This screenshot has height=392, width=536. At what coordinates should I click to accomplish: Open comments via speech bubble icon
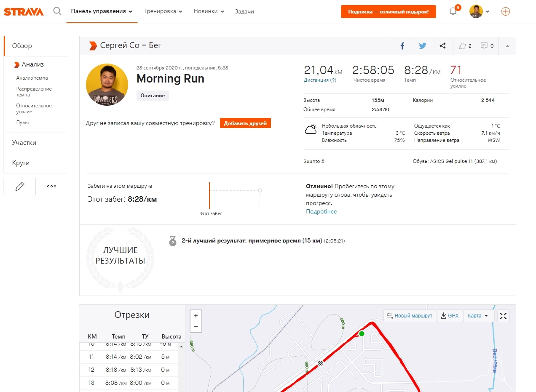click(x=484, y=46)
